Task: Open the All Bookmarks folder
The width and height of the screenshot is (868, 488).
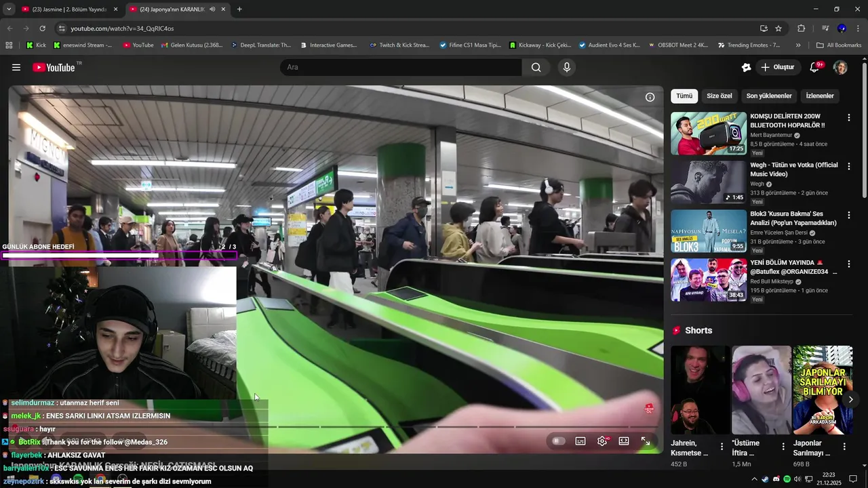Action: pos(839,45)
